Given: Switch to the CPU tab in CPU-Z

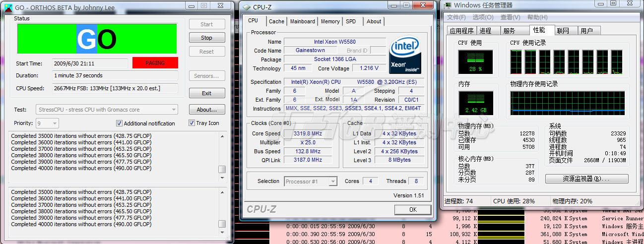Looking at the screenshot, I should (x=253, y=20).
